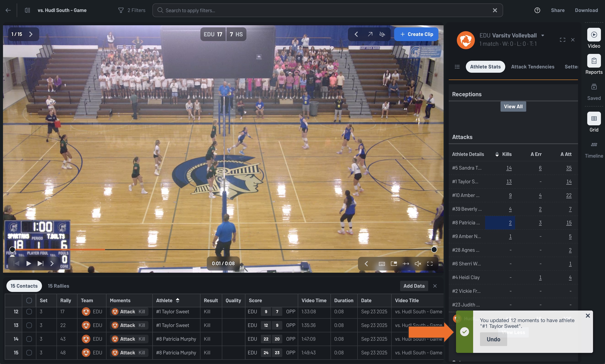Click Undo in the update notification

pos(493,339)
